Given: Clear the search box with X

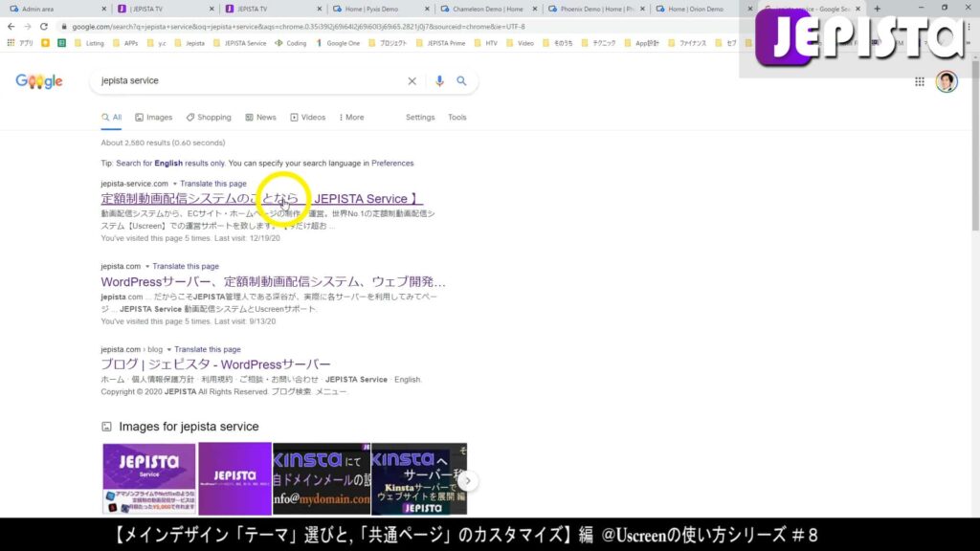Looking at the screenshot, I should click(x=412, y=81).
